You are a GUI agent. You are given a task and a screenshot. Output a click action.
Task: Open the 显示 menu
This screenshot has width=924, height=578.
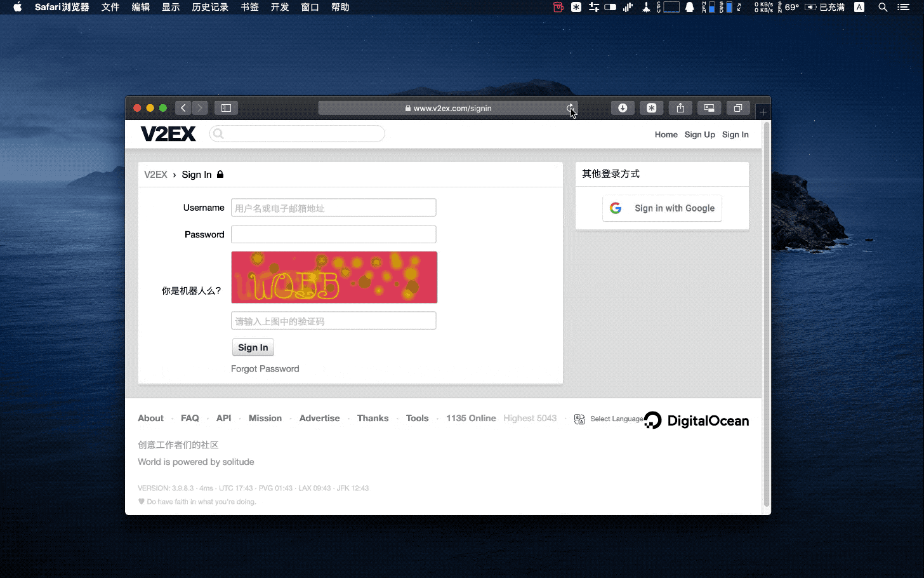(x=171, y=7)
